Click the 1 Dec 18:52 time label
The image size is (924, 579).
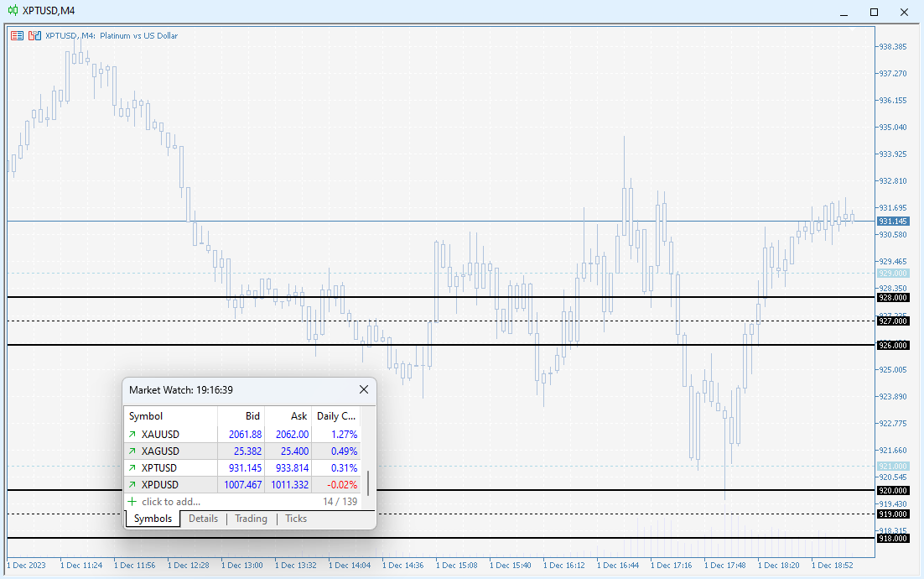[832, 566]
